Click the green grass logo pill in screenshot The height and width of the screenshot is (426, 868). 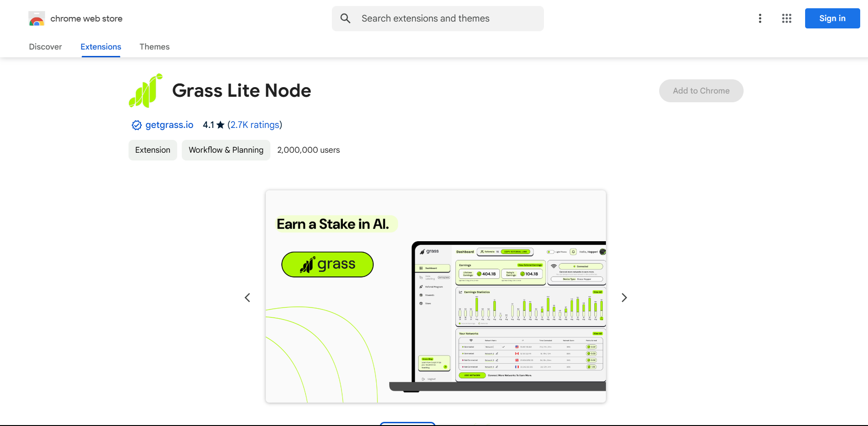coord(327,265)
